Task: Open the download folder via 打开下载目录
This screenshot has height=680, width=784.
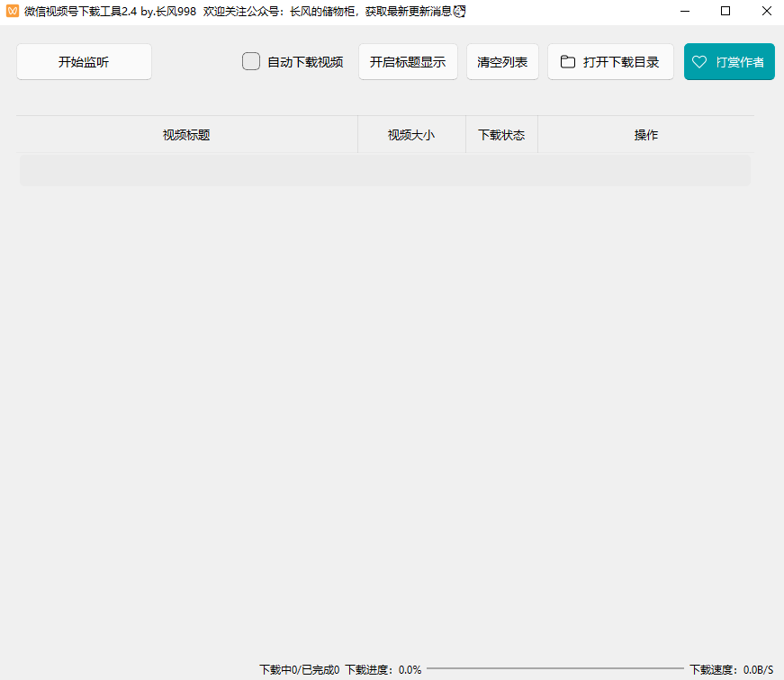Action: tap(610, 61)
